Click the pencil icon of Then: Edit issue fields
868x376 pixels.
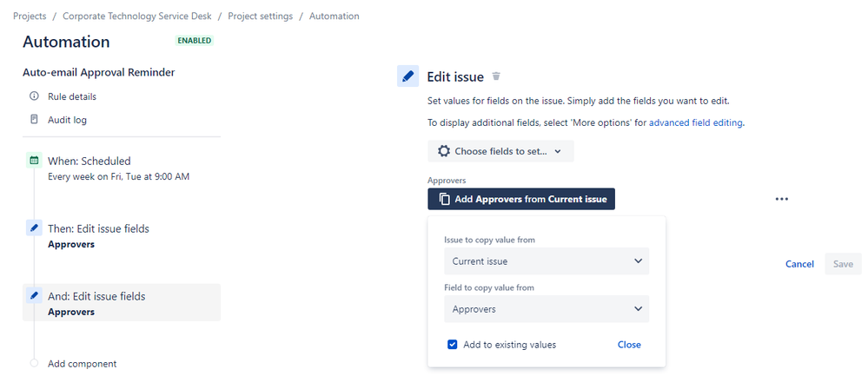pos(35,228)
